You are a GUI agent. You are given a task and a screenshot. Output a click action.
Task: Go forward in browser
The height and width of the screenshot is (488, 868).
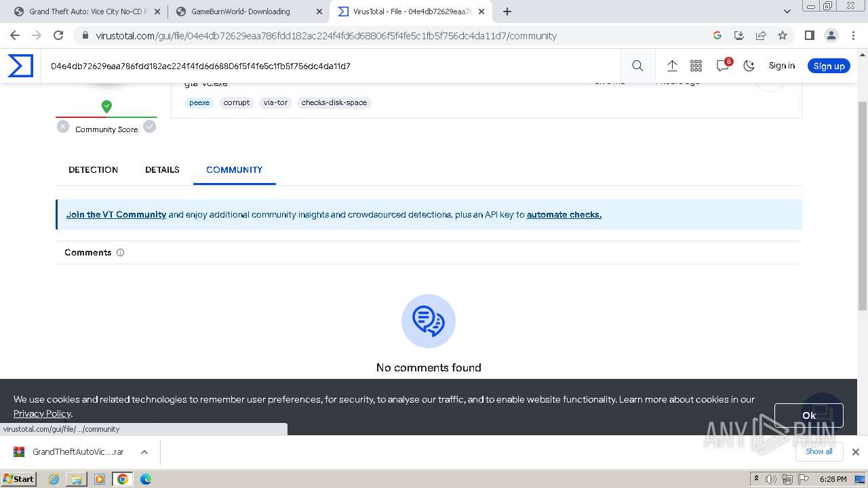coord(37,35)
